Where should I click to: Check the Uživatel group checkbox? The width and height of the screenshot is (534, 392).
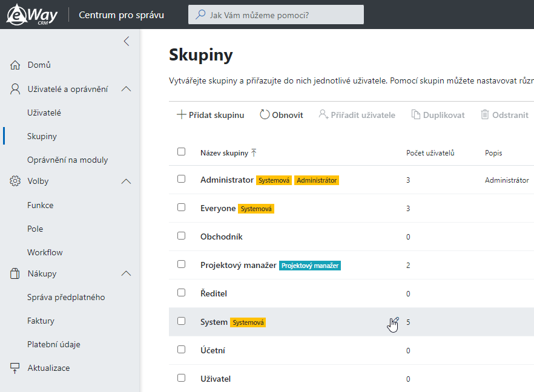click(181, 377)
